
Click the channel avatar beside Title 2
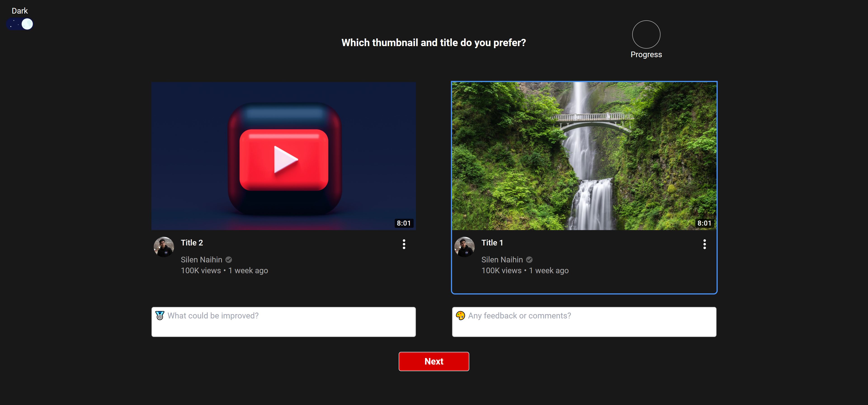pyautogui.click(x=164, y=247)
